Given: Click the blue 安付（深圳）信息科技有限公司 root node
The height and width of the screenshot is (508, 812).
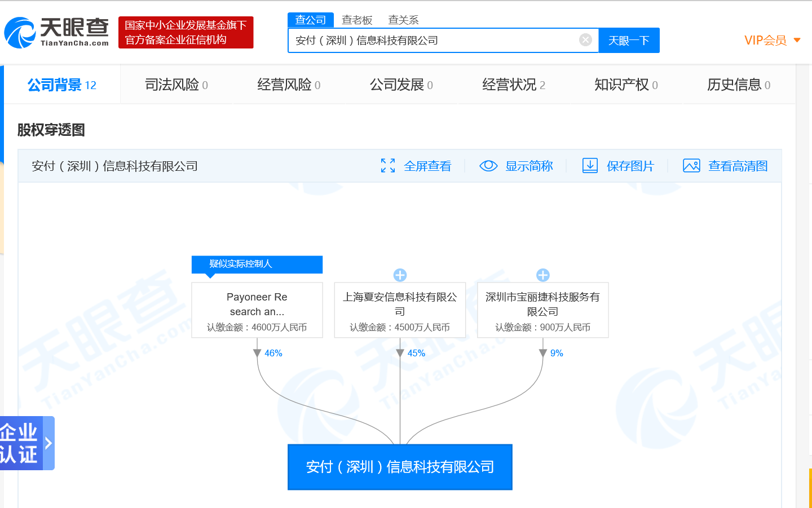Looking at the screenshot, I should [x=400, y=467].
